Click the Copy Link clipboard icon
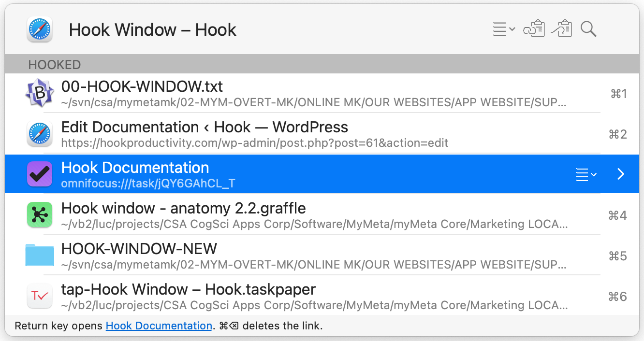 pos(534,29)
